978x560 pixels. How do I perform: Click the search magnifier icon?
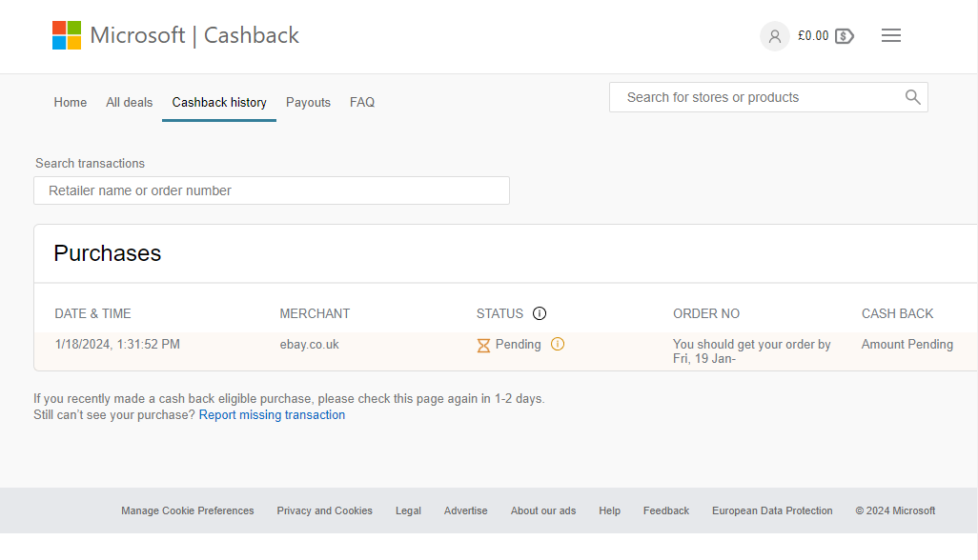912,97
